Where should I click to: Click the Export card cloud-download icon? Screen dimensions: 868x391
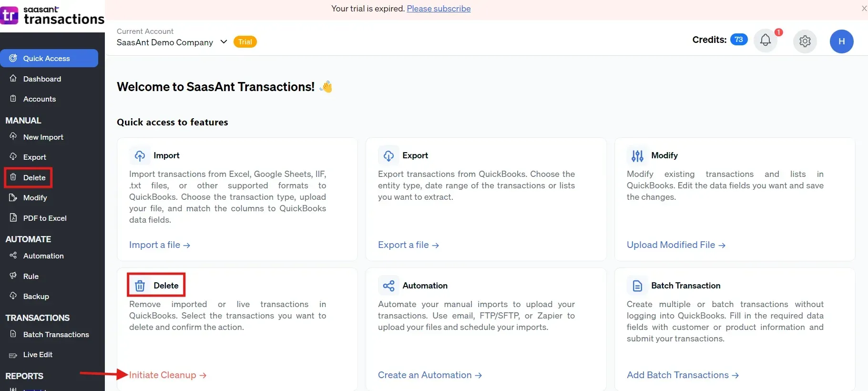coord(388,155)
